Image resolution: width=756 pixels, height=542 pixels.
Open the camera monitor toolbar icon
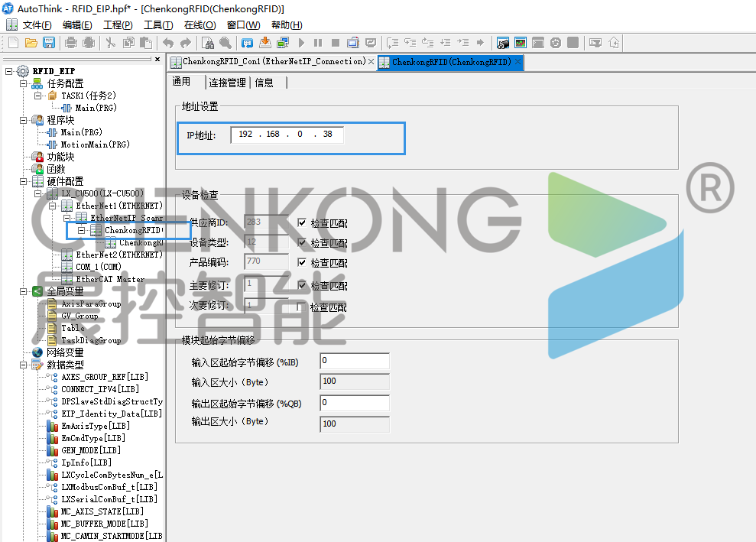pos(503,43)
